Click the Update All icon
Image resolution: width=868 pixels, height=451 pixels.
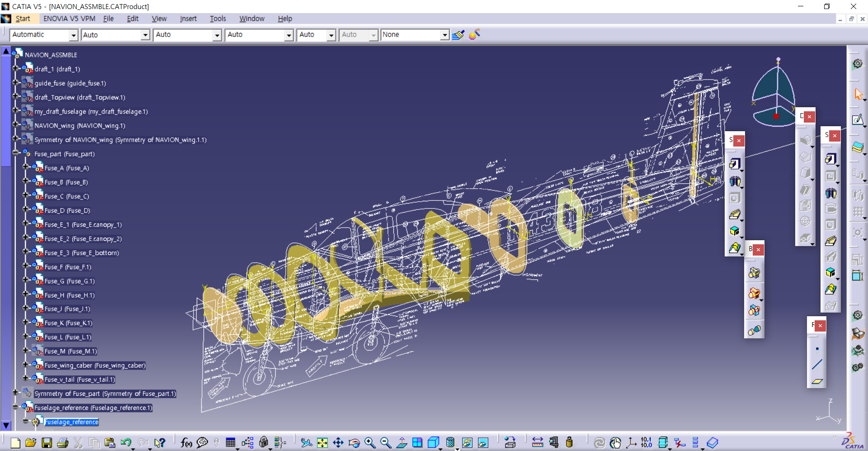(599, 443)
